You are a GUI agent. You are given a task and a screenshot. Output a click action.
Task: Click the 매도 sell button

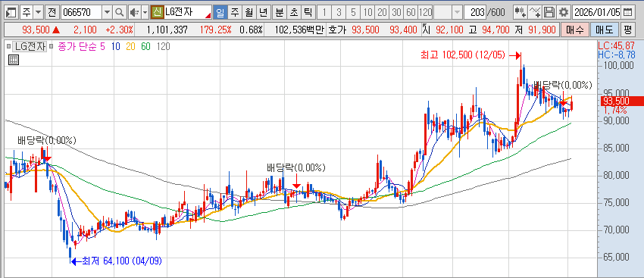click(604, 30)
